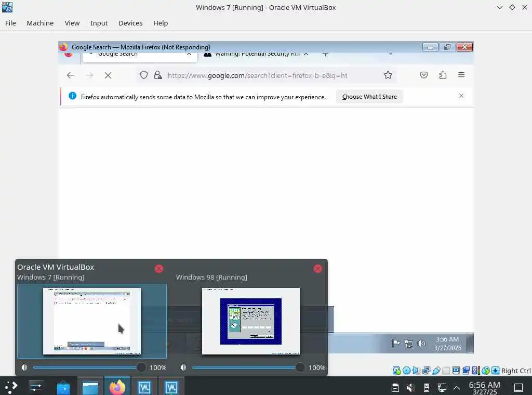The image size is (532, 395).
Task: Stop loading the page with the X button
Action: coord(108,75)
